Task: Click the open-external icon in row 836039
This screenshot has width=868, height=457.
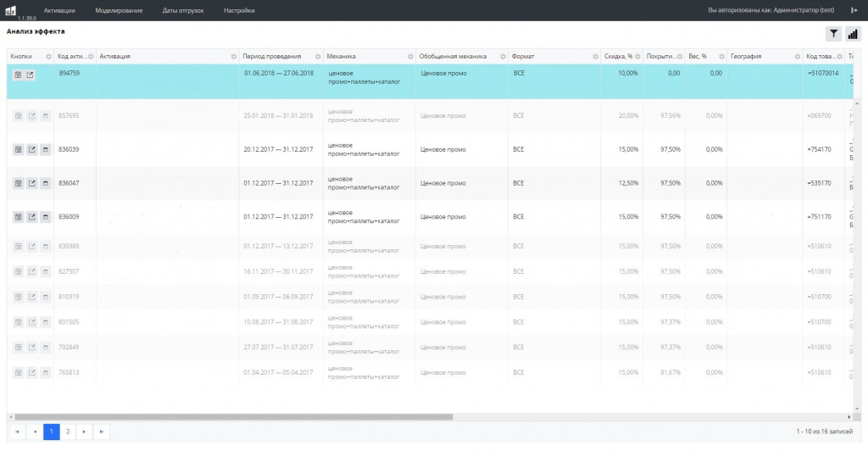Action: 31,149
